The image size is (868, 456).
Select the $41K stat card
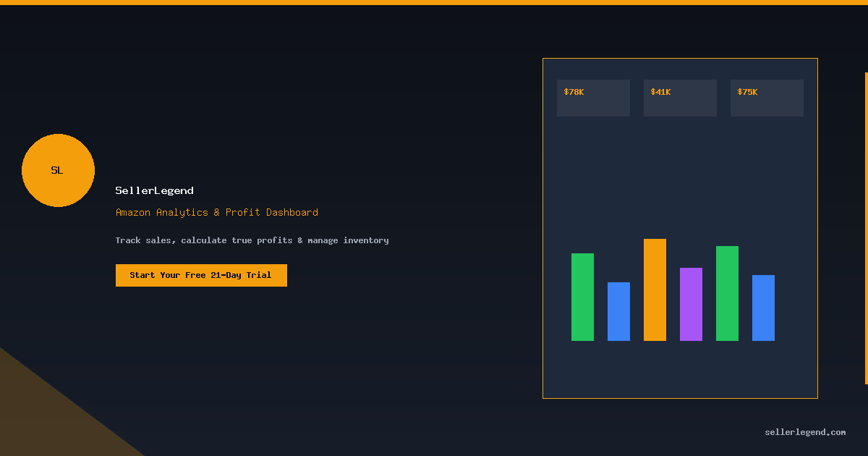coord(680,98)
